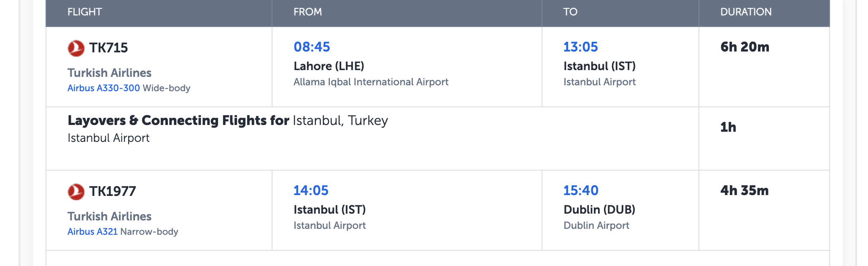Click the 6h 20m duration value
The image size is (868, 266).
745,47
